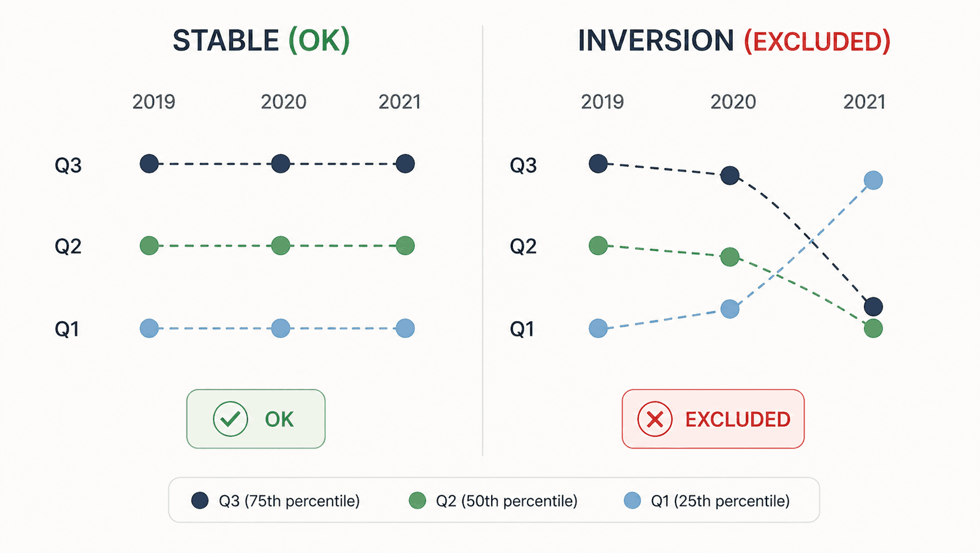The width and height of the screenshot is (980, 553).
Task: Click the green Q2 legend swatch
Action: coord(417,501)
